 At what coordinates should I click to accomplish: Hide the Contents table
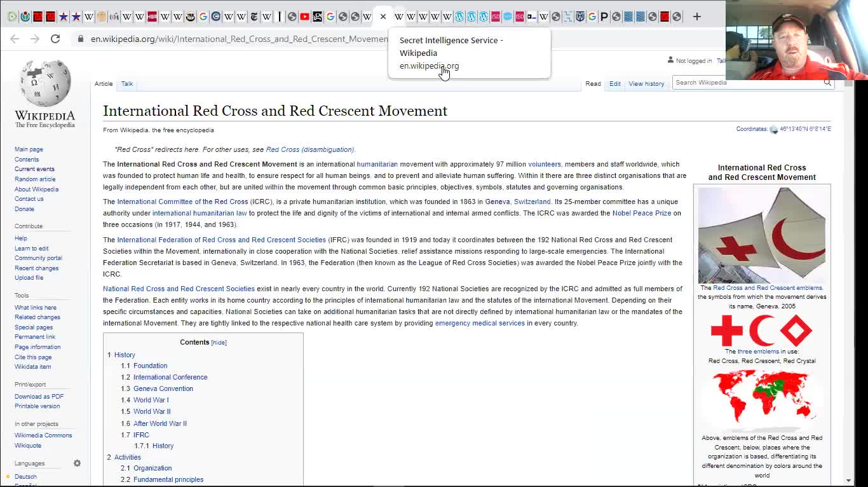click(219, 343)
